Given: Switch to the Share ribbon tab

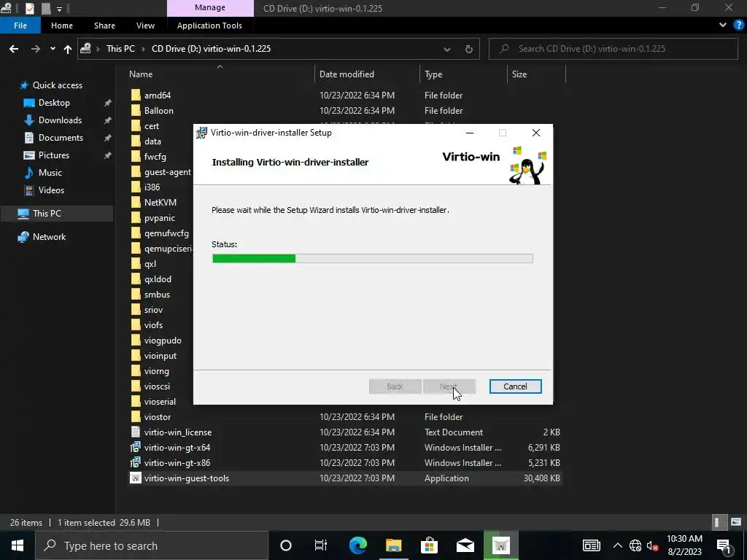Looking at the screenshot, I should [104, 26].
